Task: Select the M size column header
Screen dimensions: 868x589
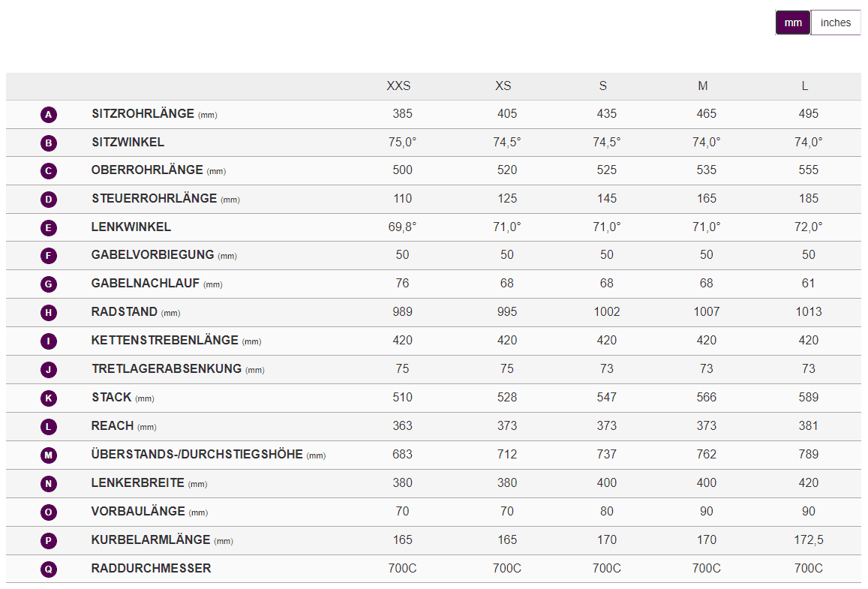Action: click(702, 86)
